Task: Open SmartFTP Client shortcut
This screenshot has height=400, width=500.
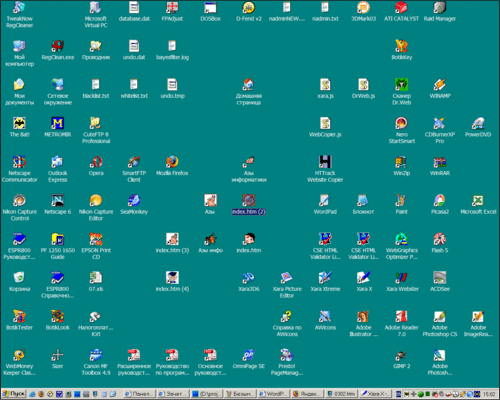Action: coord(134,162)
